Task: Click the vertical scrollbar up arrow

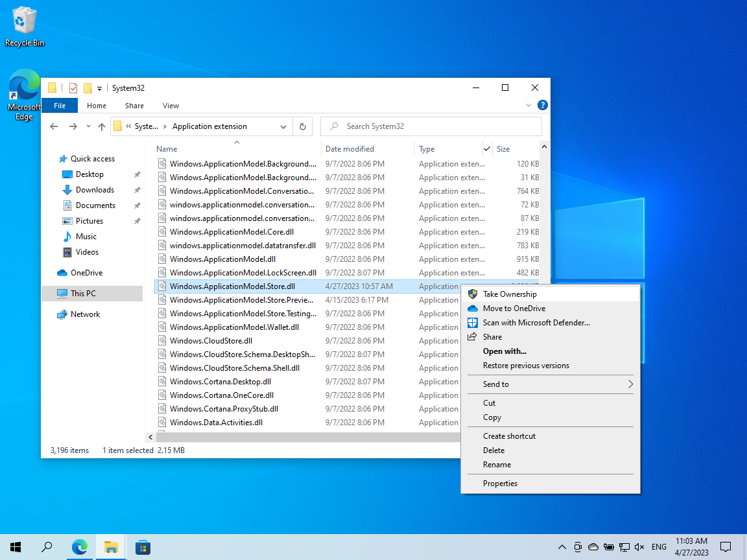Action: point(544,146)
